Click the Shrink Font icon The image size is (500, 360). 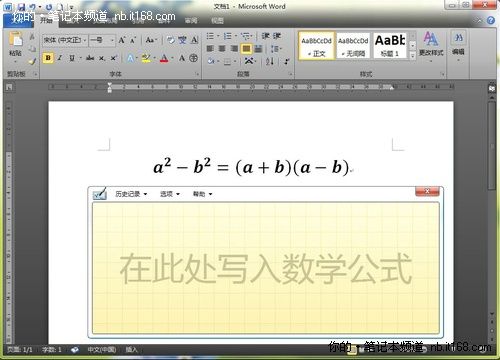point(133,40)
